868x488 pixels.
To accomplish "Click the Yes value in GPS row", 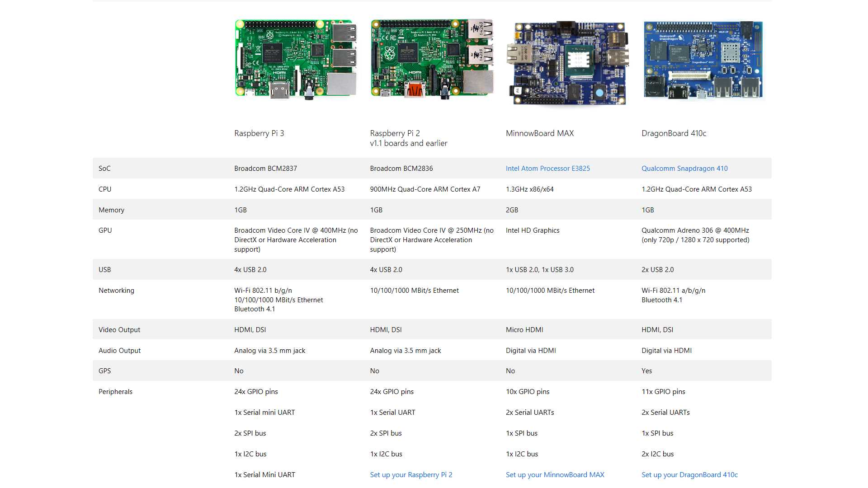I will [646, 371].
